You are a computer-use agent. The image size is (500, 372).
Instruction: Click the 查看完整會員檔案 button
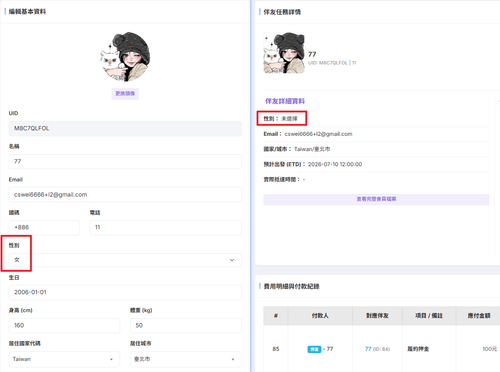point(376,199)
